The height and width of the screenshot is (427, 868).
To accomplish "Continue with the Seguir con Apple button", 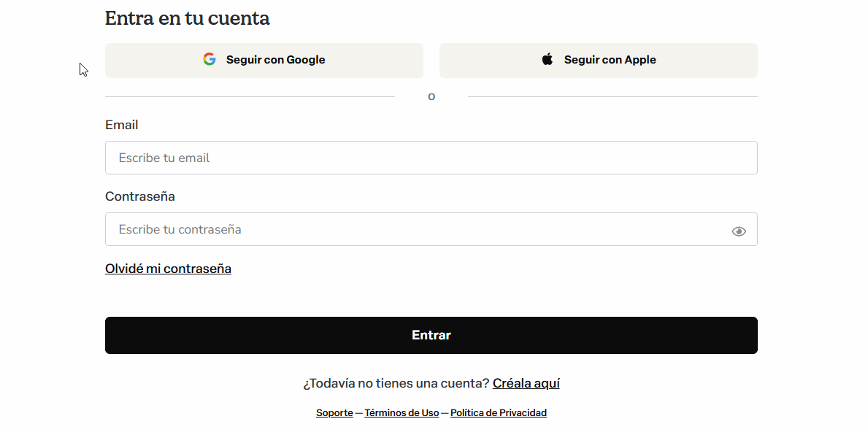I will coord(599,61).
